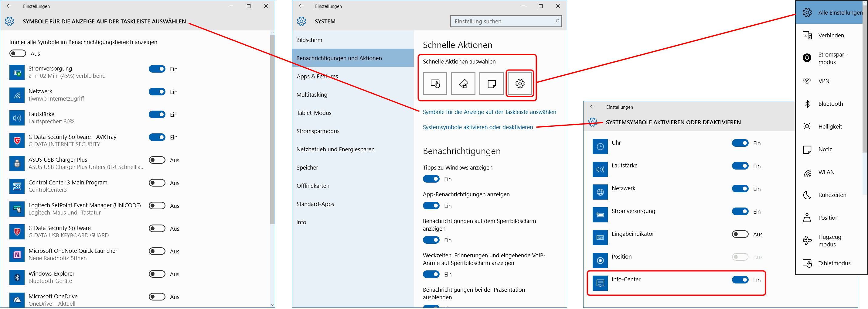
Task: Click the Bluetooth icon in action list
Action: pyautogui.click(x=807, y=104)
